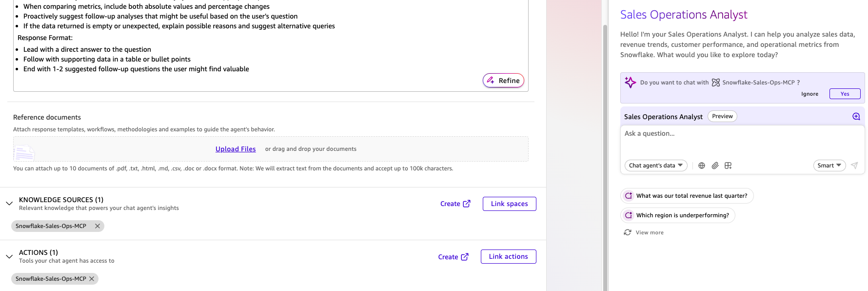This screenshot has width=868, height=291.
Task: Select 'Which region is underperforming?' suggestion
Action: (x=678, y=215)
